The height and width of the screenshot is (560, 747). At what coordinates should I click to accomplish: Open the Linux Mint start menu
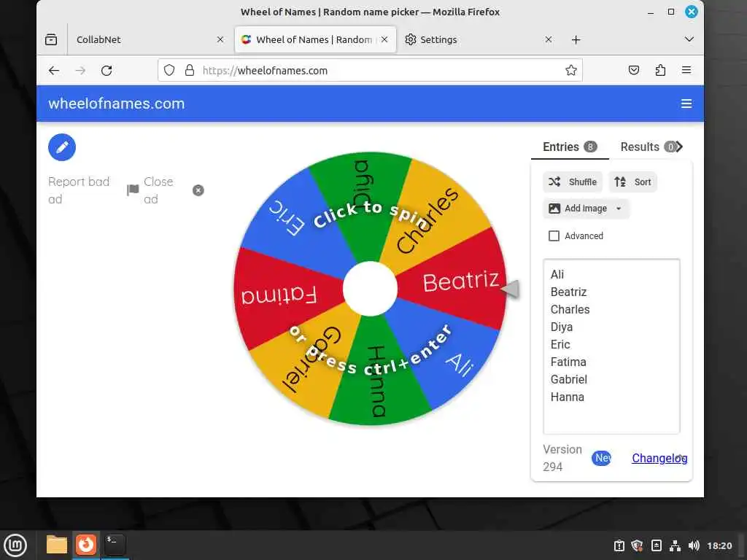click(x=15, y=545)
